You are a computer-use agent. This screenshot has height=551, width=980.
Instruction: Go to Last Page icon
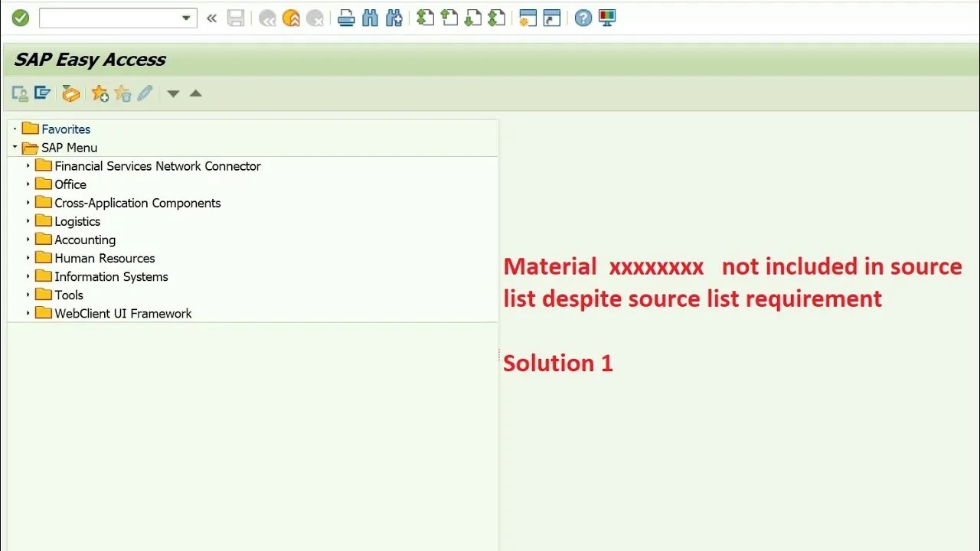point(497,18)
